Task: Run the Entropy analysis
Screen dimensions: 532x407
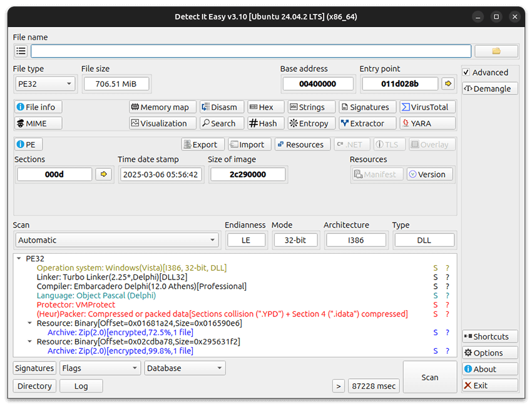Action: click(310, 123)
